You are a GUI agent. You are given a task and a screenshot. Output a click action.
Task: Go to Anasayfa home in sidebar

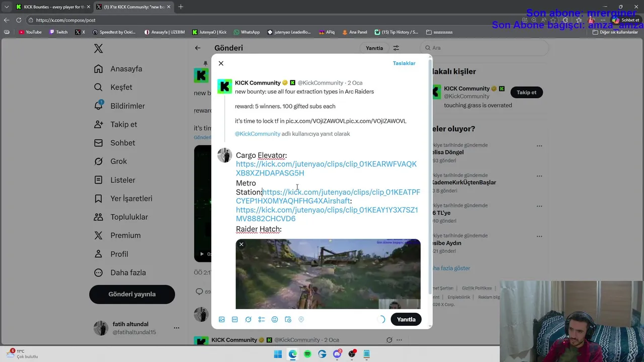pos(119,69)
